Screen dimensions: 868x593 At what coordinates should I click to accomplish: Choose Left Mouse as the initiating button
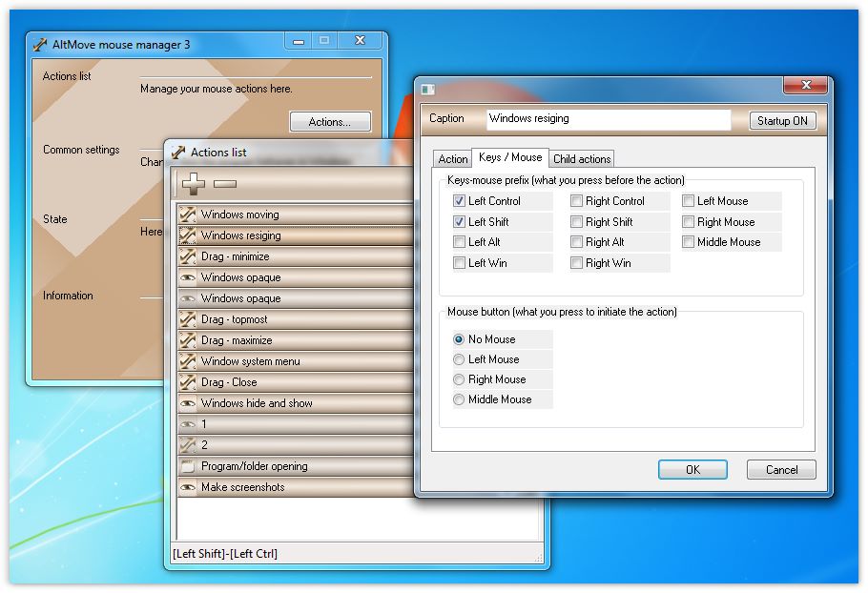(460, 359)
